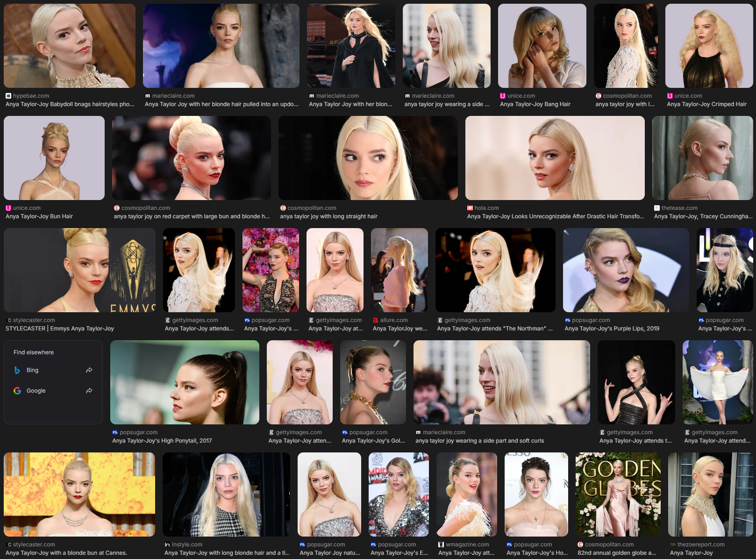Open the High Ponytail 2017 image thumbnail

coord(185,382)
